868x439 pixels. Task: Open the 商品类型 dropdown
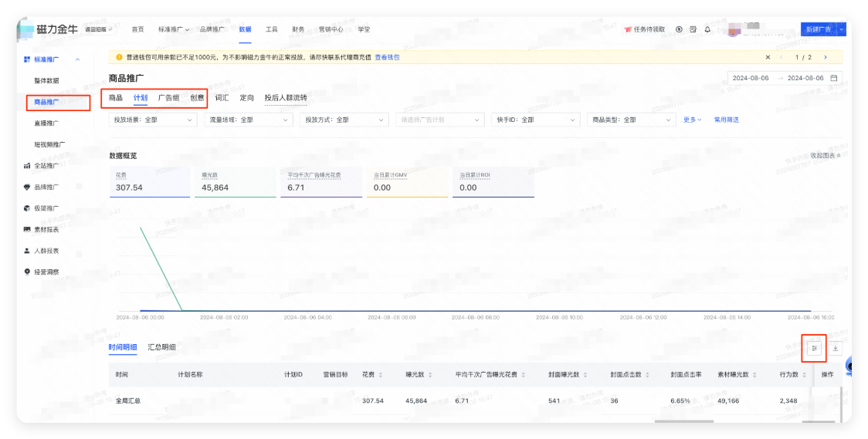point(632,120)
